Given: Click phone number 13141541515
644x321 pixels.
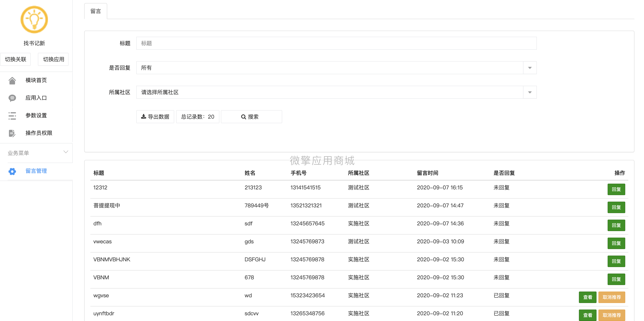Looking at the screenshot, I should [306, 187].
